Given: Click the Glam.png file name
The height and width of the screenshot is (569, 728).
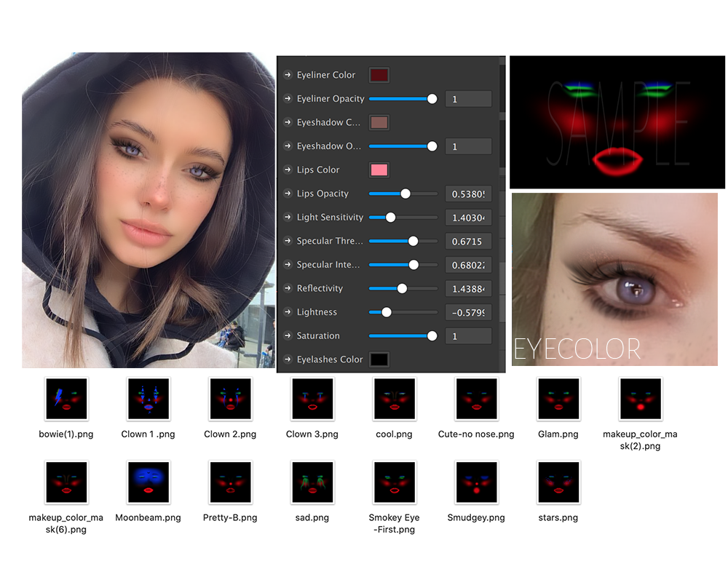Looking at the screenshot, I should coord(558,434).
